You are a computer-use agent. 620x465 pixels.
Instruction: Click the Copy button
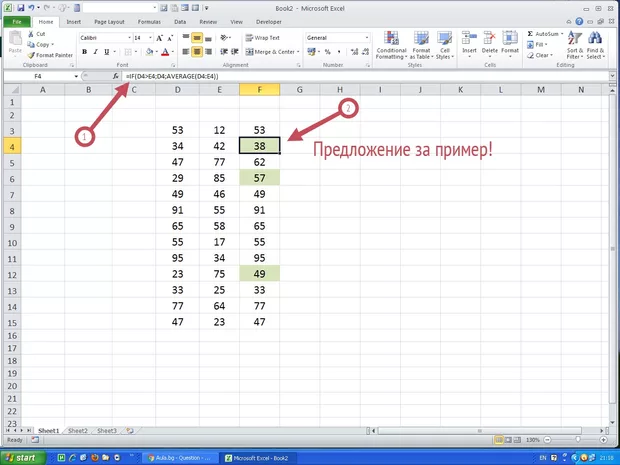(41, 45)
